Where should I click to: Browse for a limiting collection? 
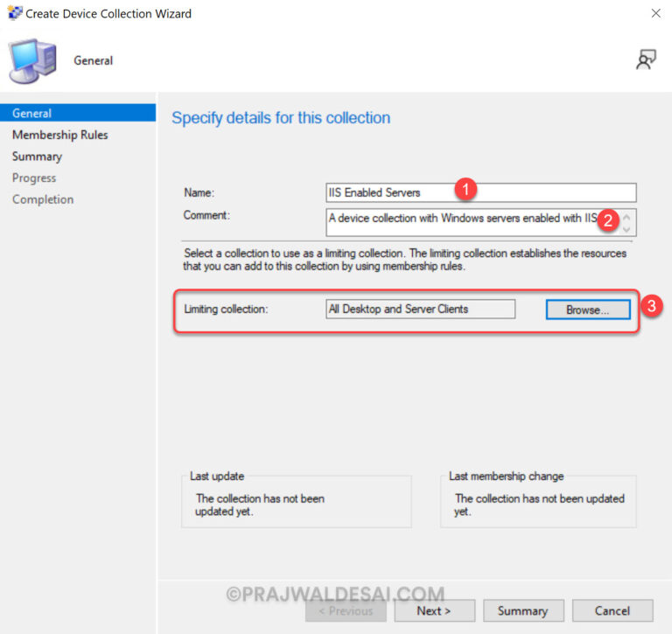click(x=588, y=310)
